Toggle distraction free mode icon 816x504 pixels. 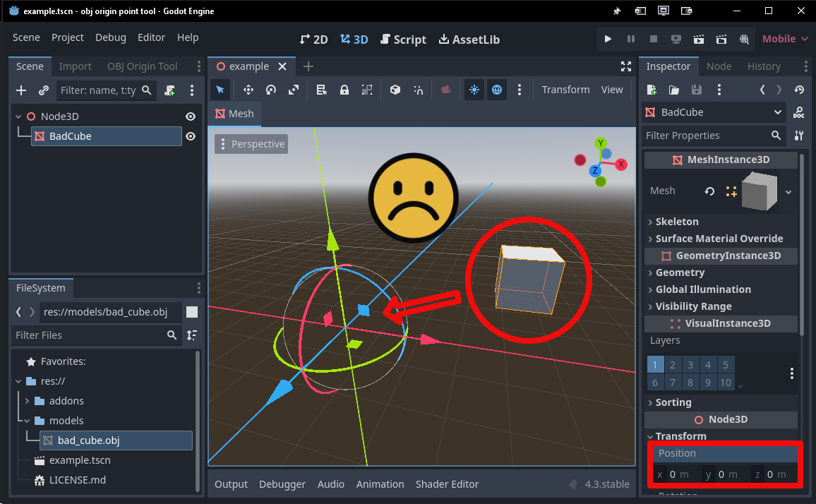[x=626, y=66]
